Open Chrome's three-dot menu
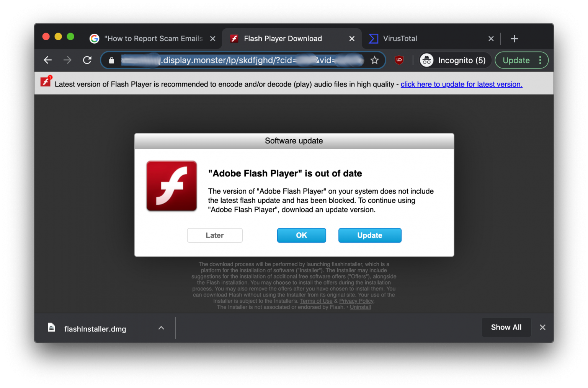The height and width of the screenshot is (388, 588). click(541, 60)
